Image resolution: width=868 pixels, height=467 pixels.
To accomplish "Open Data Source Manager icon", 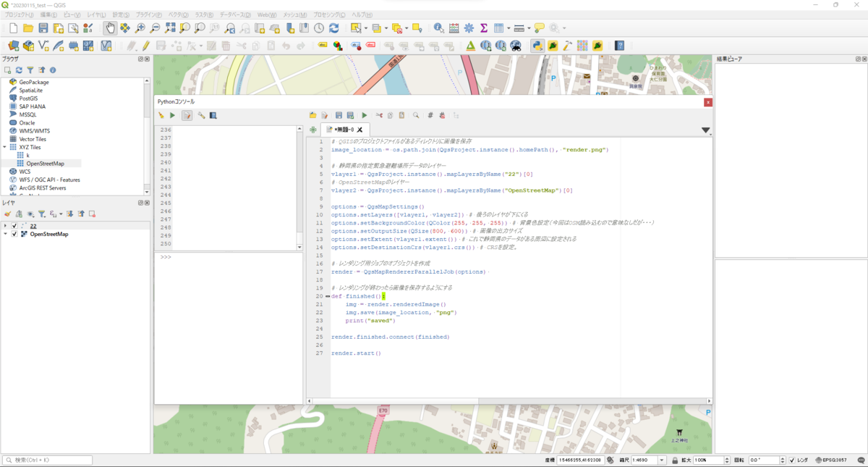I will [12, 46].
